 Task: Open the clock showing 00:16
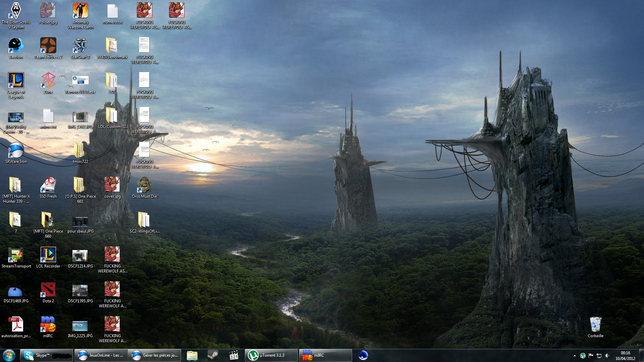point(625,355)
